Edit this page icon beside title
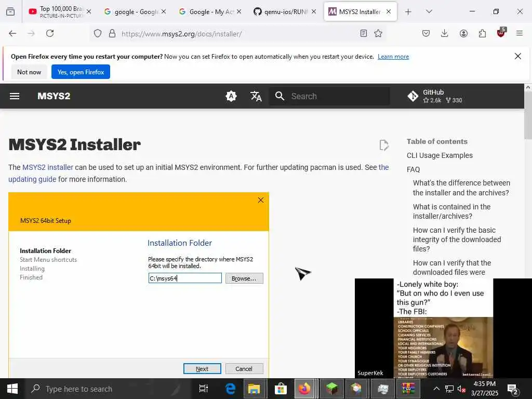 click(384, 145)
